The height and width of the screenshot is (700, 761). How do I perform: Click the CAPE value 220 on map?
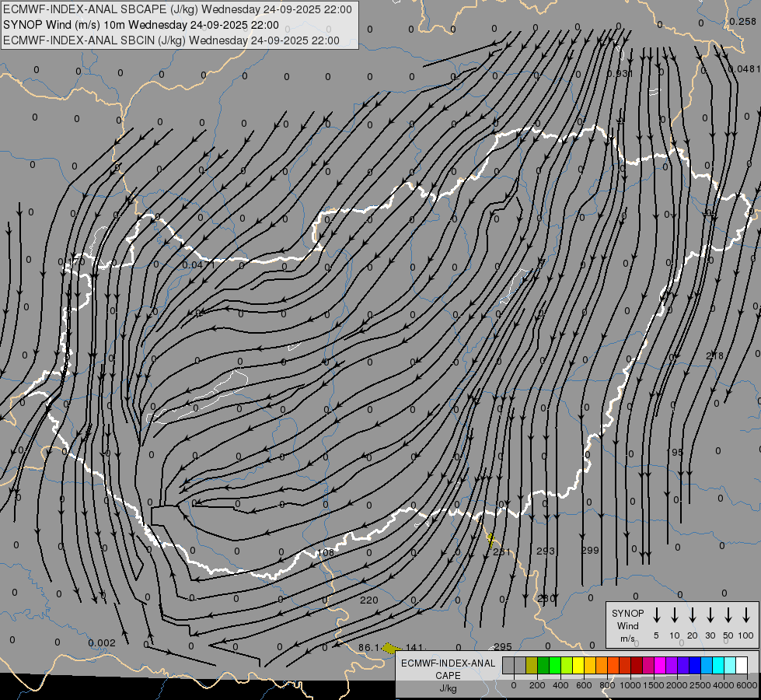pos(369,600)
